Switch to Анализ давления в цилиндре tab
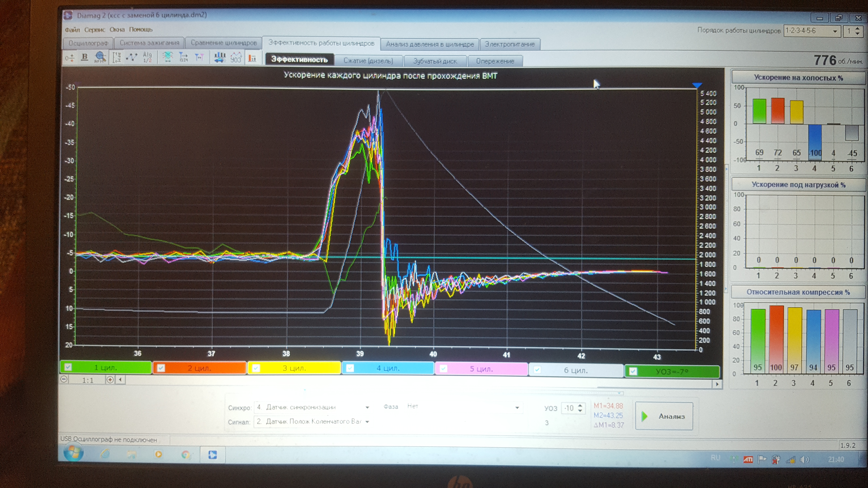868x488 pixels. (430, 44)
